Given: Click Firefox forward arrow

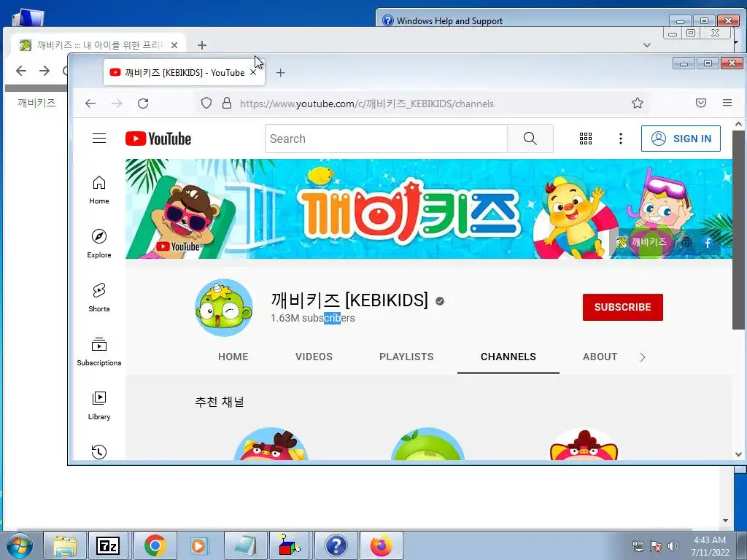Looking at the screenshot, I should (117, 104).
